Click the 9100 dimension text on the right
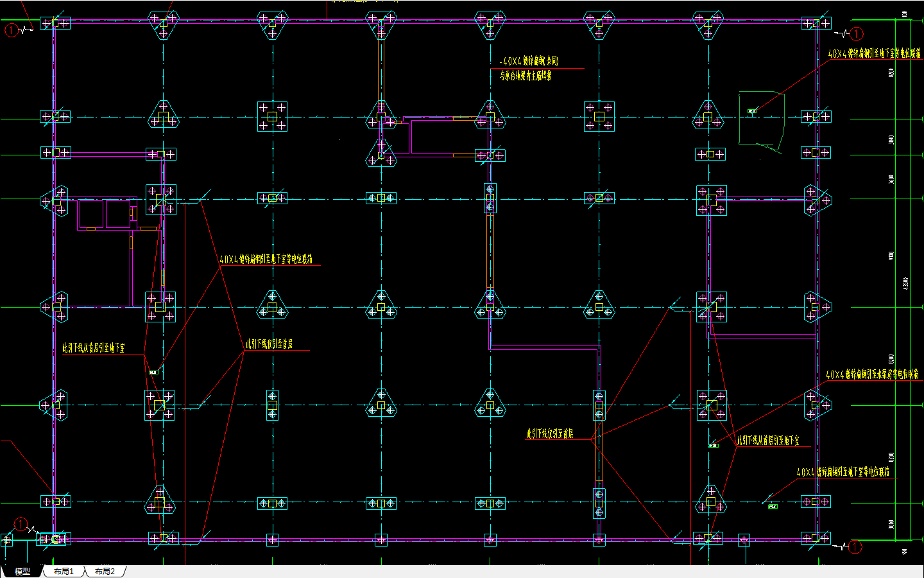The height and width of the screenshot is (578, 924). (x=891, y=256)
